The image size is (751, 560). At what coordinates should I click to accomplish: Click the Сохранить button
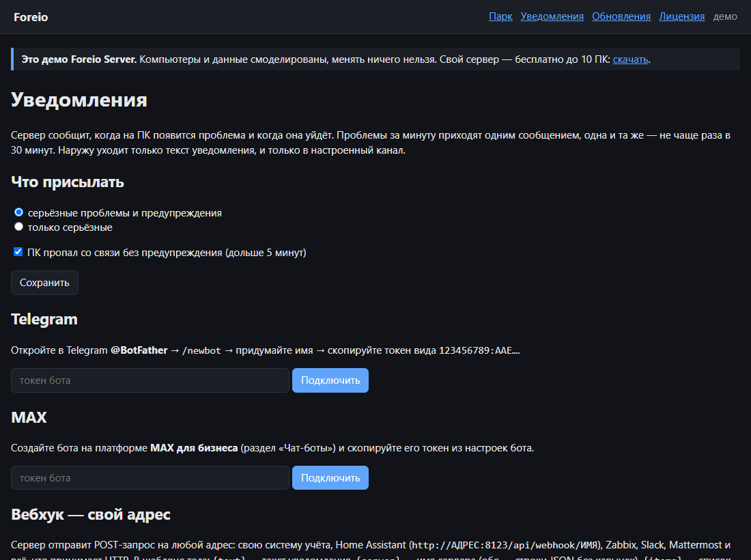click(x=44, y=283)
